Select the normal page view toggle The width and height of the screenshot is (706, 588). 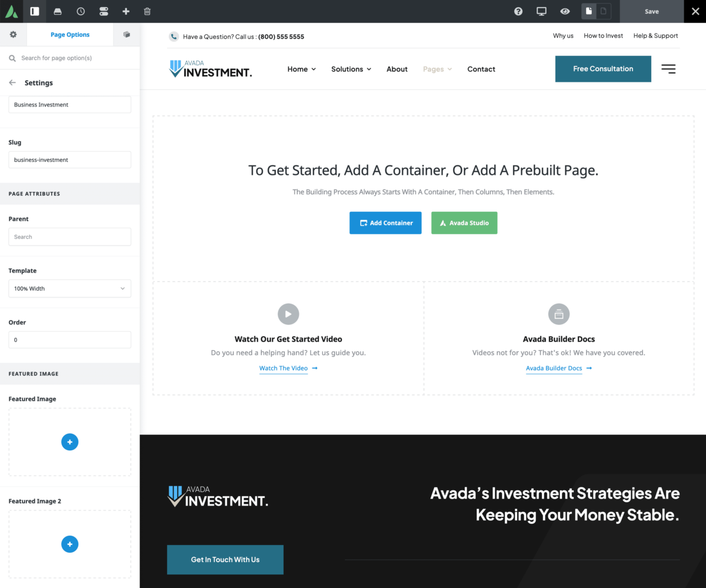pyautogui.click(x=588, y=11)
